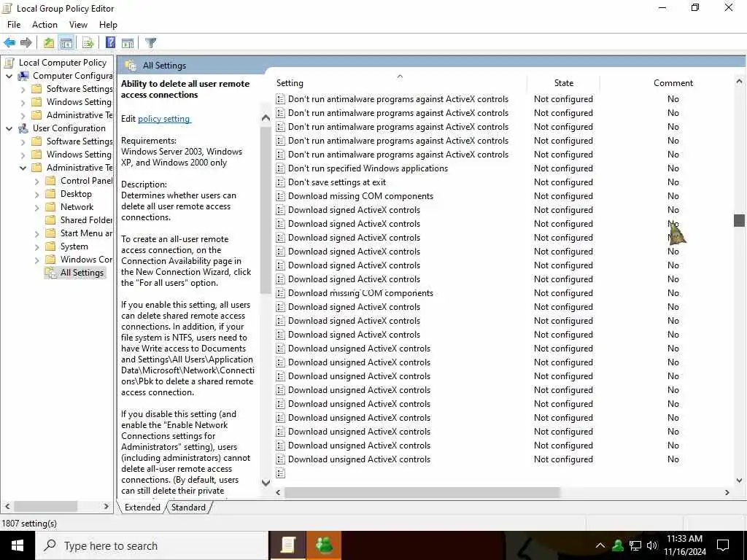Show hidden tray icons chevron

[600, 545]
